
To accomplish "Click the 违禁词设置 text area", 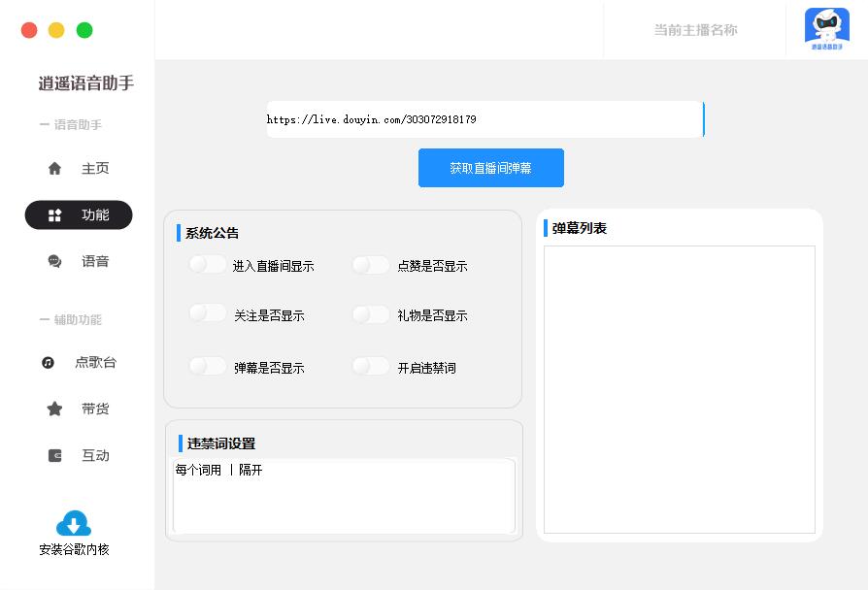I will pyautogui.click(x=344, y=497).
